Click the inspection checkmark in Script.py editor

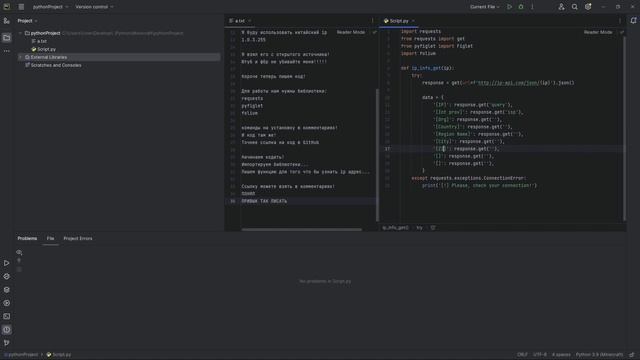(x=622, y=32)
